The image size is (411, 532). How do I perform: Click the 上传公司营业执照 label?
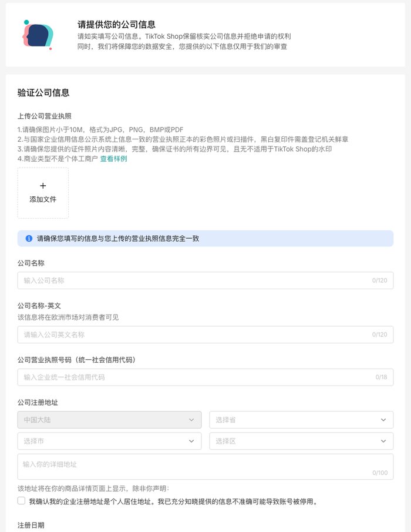click(x=45, y=116)
